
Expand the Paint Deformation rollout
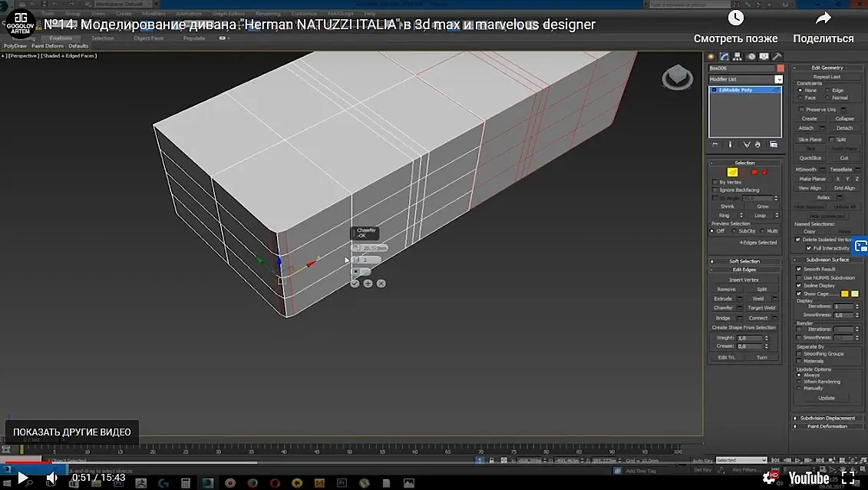827,426
